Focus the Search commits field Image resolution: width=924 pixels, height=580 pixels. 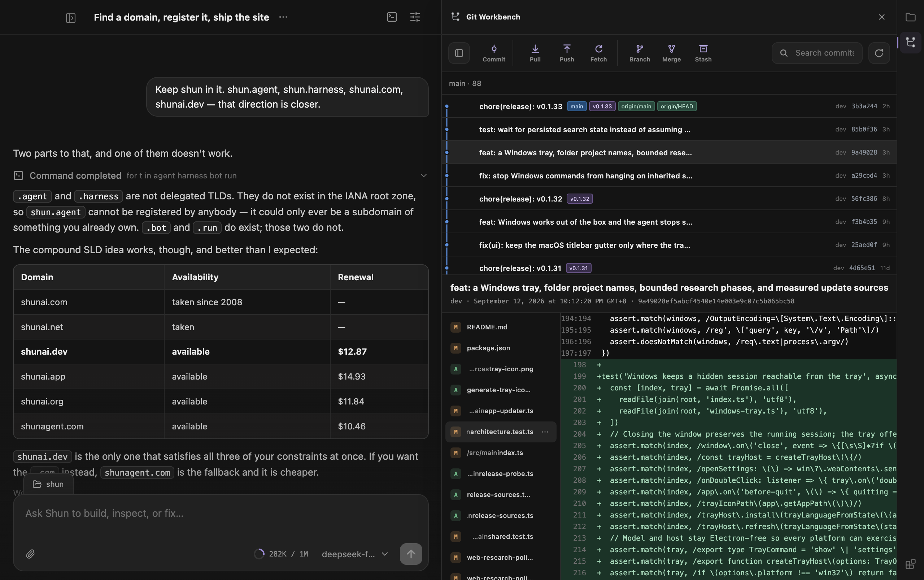pyautogui.click(x=817, y=53)
